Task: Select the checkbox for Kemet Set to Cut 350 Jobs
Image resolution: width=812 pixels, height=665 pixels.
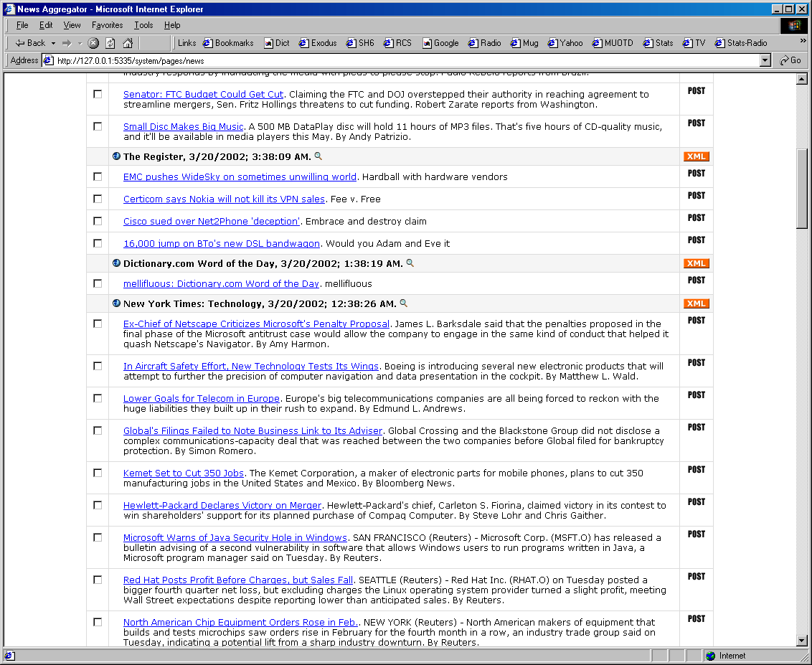Action: click(x=98, y=473)
